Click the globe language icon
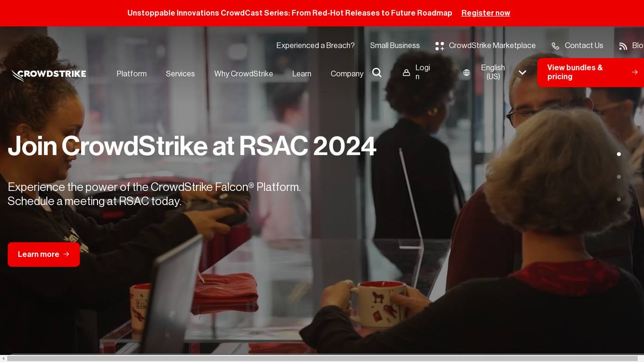 pos(466,72)
